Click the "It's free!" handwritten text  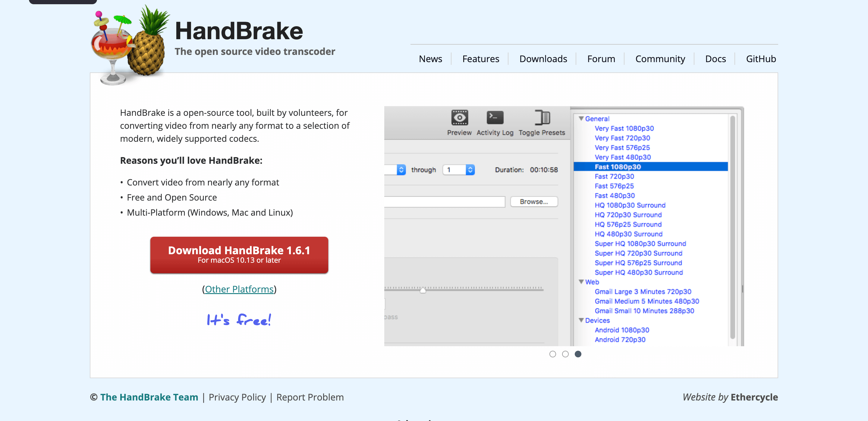point(239,320)
